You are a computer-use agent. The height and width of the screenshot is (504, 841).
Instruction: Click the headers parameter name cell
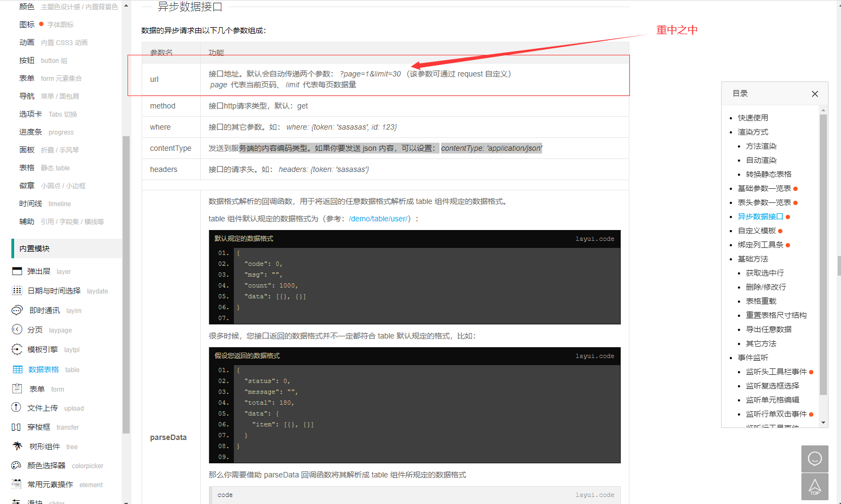pos(171,169)
